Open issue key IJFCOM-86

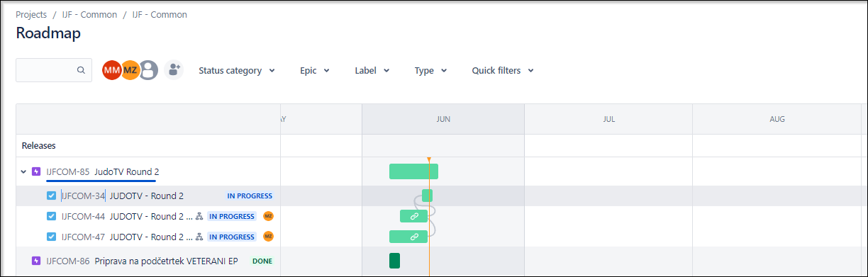point(67,261)
